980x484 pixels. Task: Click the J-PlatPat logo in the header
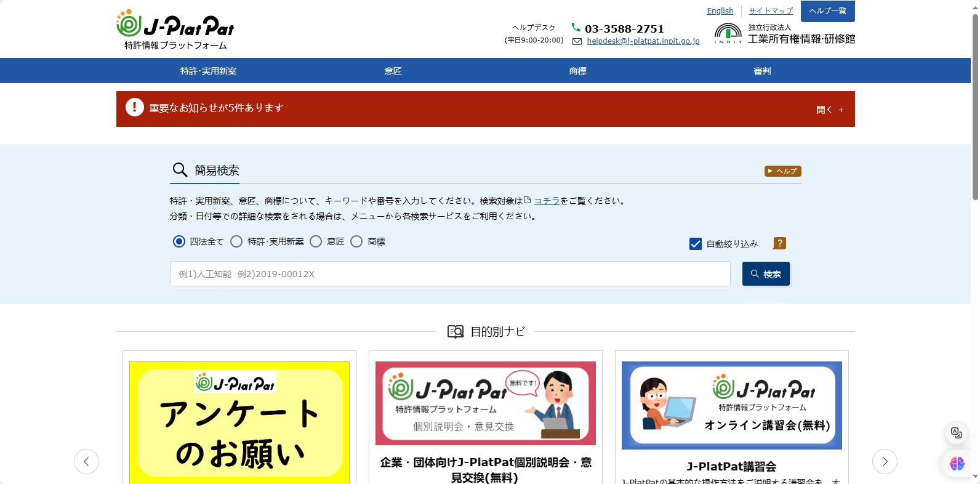point(175,30)
